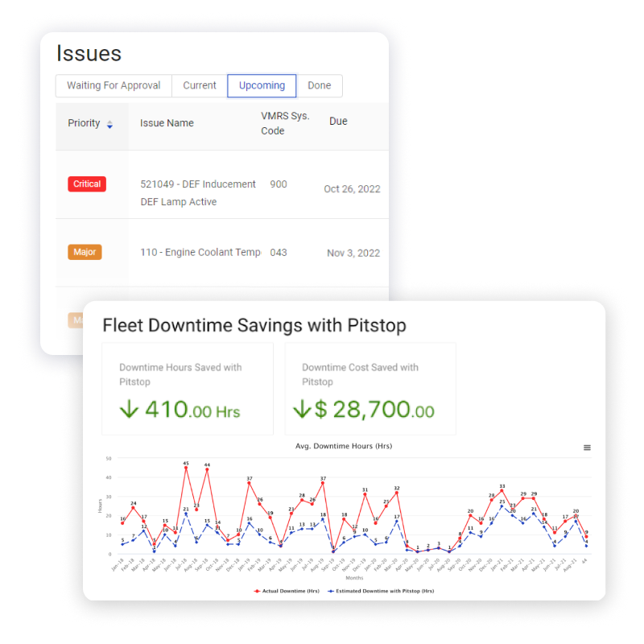Open the Waiting For Approval tab
Screen dimensions: 644x644
pos(114,85)
